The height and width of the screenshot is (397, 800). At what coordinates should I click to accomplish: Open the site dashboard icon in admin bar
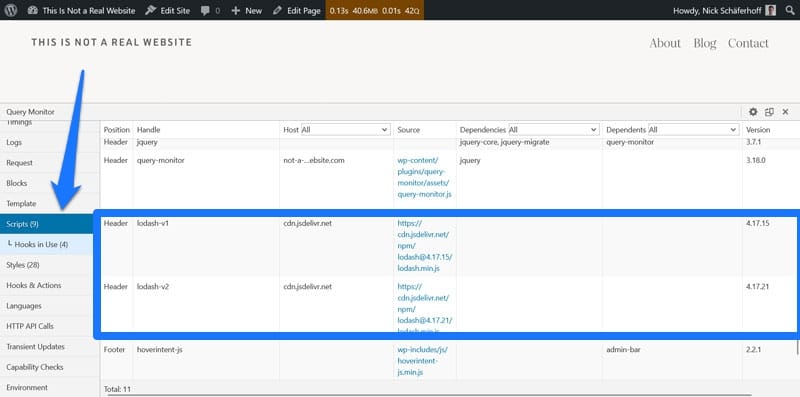[33, 10]
